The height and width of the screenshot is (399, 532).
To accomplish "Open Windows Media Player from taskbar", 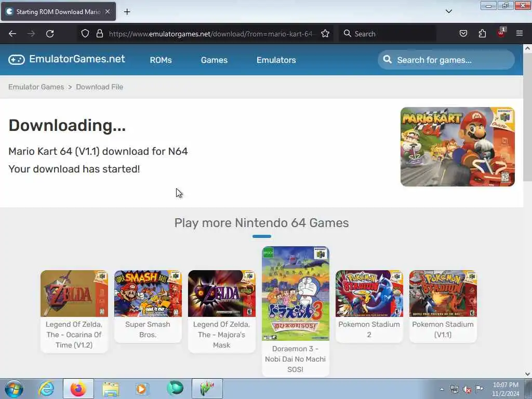I will (x=141, y=389).
